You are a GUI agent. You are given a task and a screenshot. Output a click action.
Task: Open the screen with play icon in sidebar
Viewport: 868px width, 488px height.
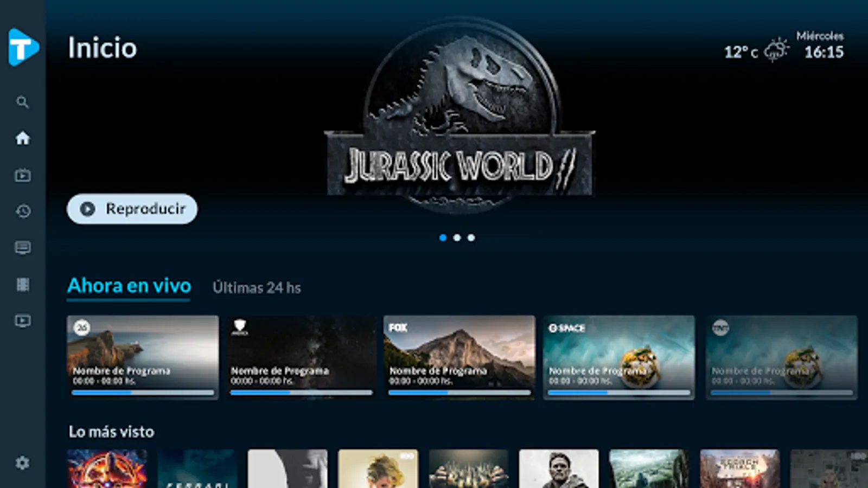click(x=22, y=321)
